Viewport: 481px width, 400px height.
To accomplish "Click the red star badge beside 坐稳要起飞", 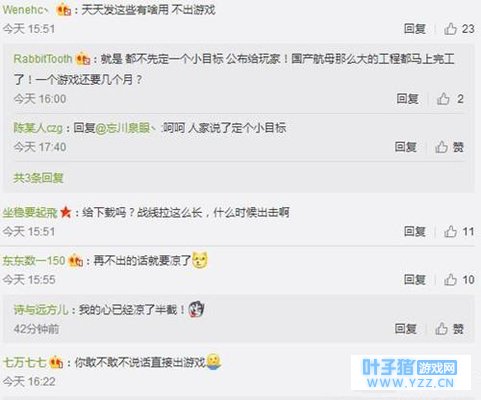I will click(66, 212).
